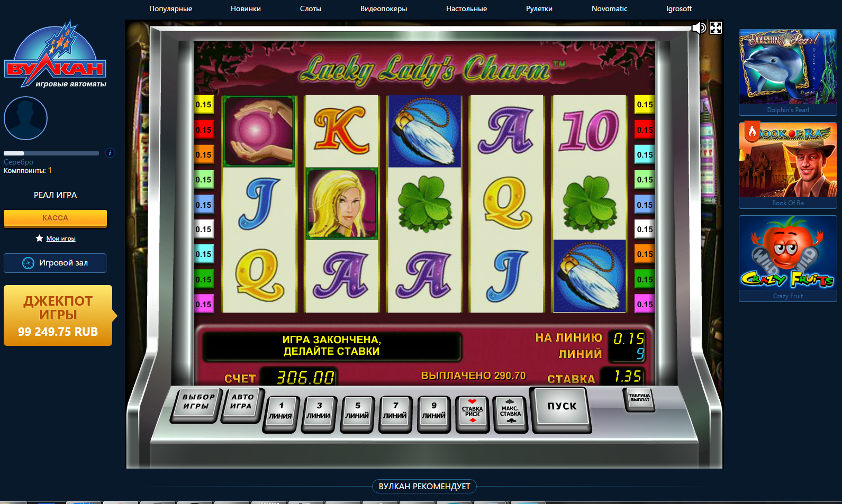Spin the reels with ПУСК button
Image resolution: width=842 pixels, height=504 pixels.
(562, 408)
